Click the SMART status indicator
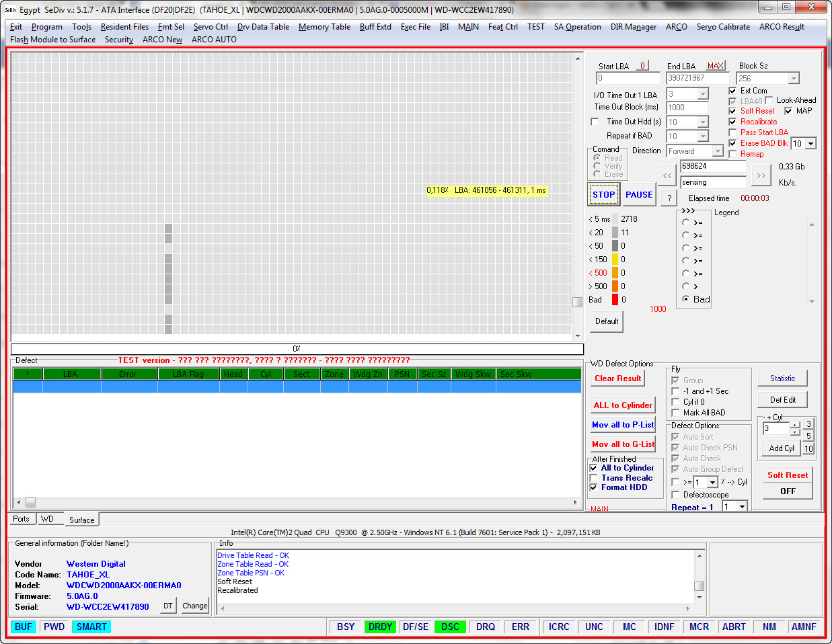Screen dimensions: 832x644 (x=91, y=627)
